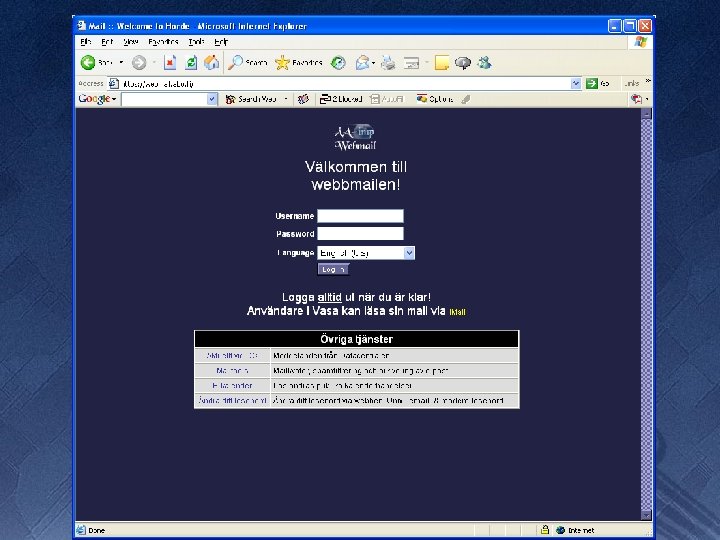
Task: Open the Favorites menu
Action: (163, 42)
